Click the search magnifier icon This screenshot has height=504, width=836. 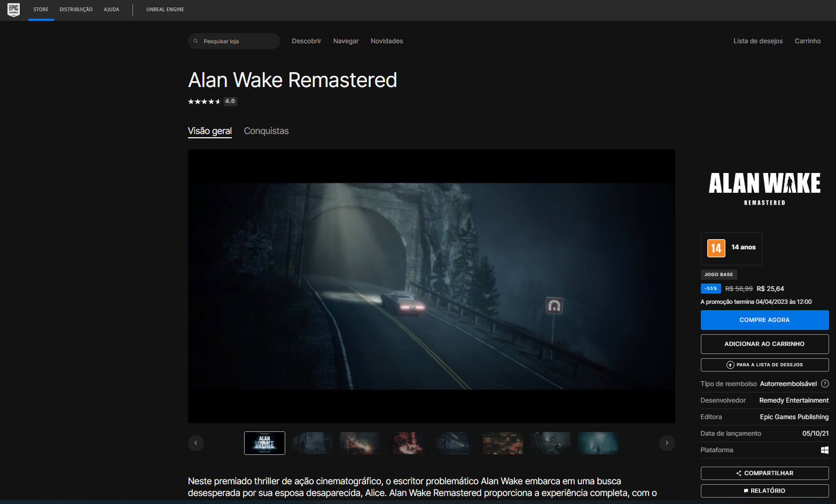point(196,41)
